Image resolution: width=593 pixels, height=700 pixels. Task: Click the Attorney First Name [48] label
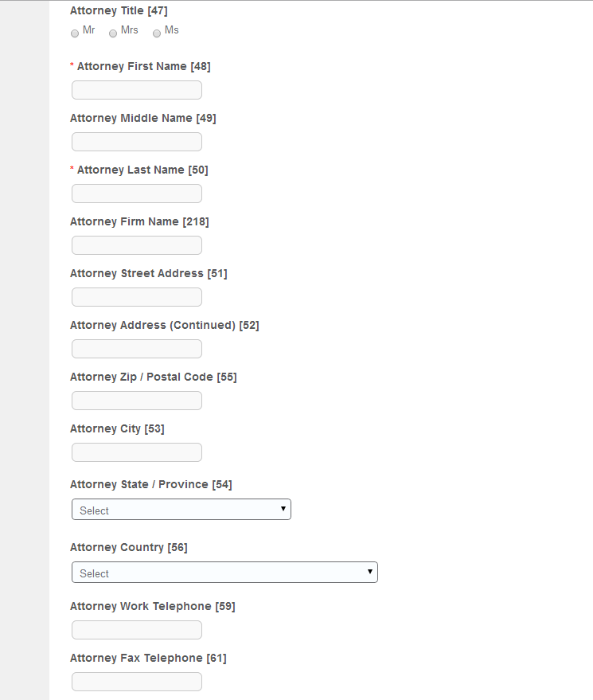tap(143, 66)
